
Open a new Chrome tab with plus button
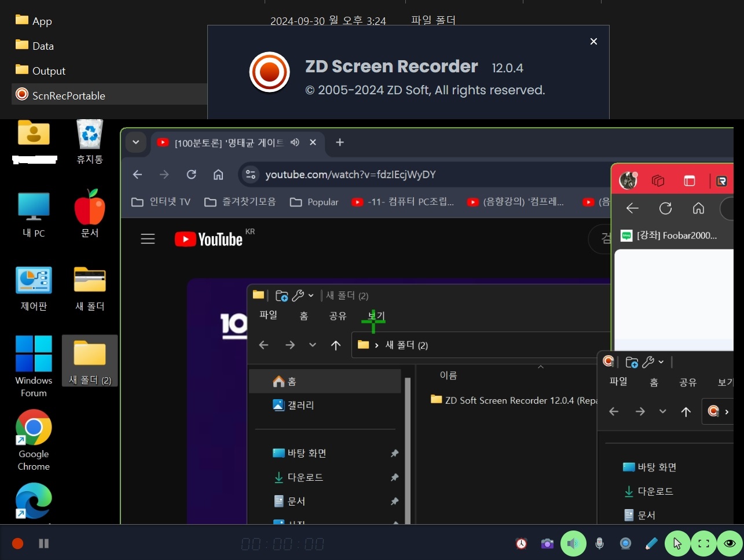(340, 142)
